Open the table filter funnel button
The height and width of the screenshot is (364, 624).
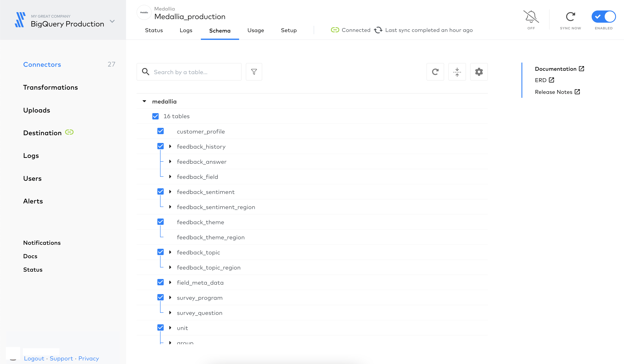[x=254, y=72]
